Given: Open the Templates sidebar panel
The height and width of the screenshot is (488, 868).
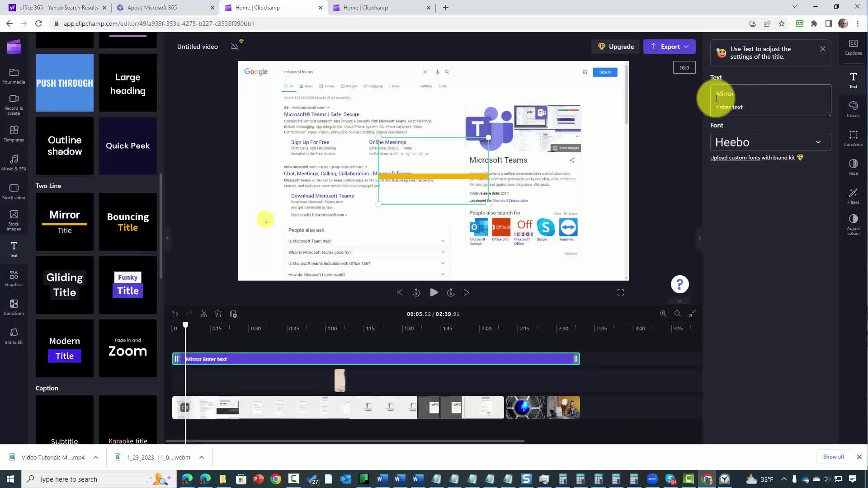Looking at the screenshot, I should [x=14, y=134].
